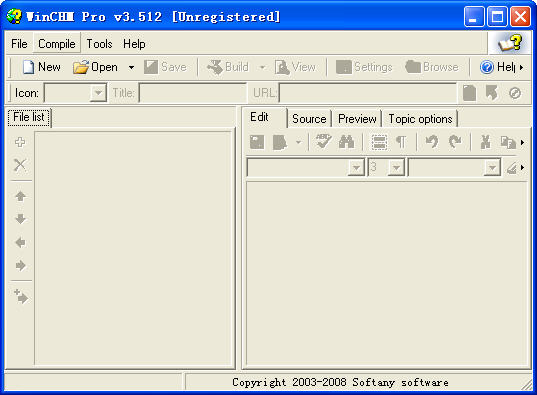
Task: Open the Tools menu
Action: pyautogui.click(x=99, y=44)
